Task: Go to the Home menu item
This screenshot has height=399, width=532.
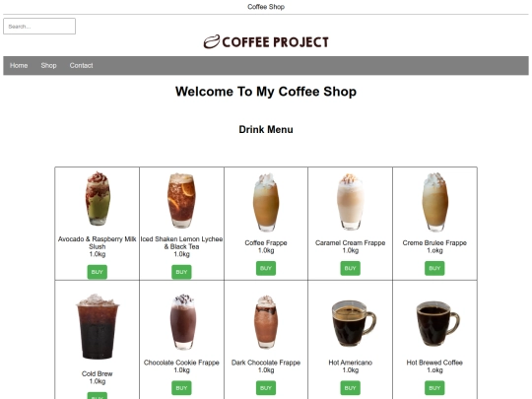Action: (x=19, y=65)
